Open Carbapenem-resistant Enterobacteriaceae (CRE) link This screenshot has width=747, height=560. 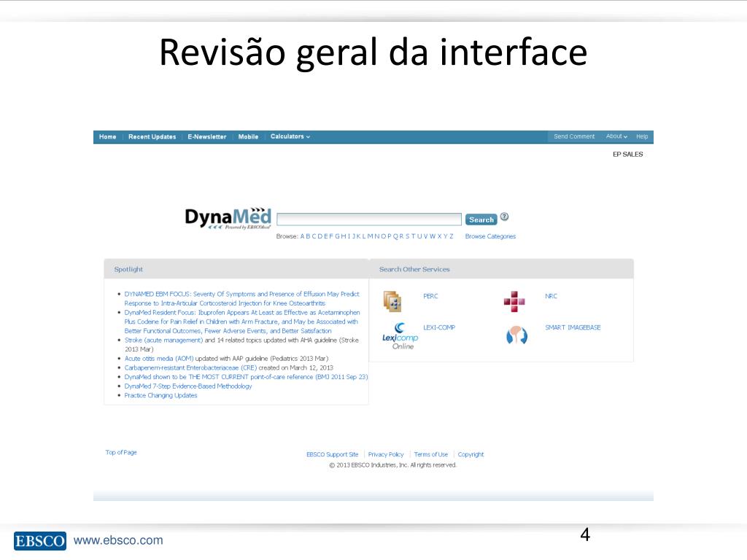(190, 367)
